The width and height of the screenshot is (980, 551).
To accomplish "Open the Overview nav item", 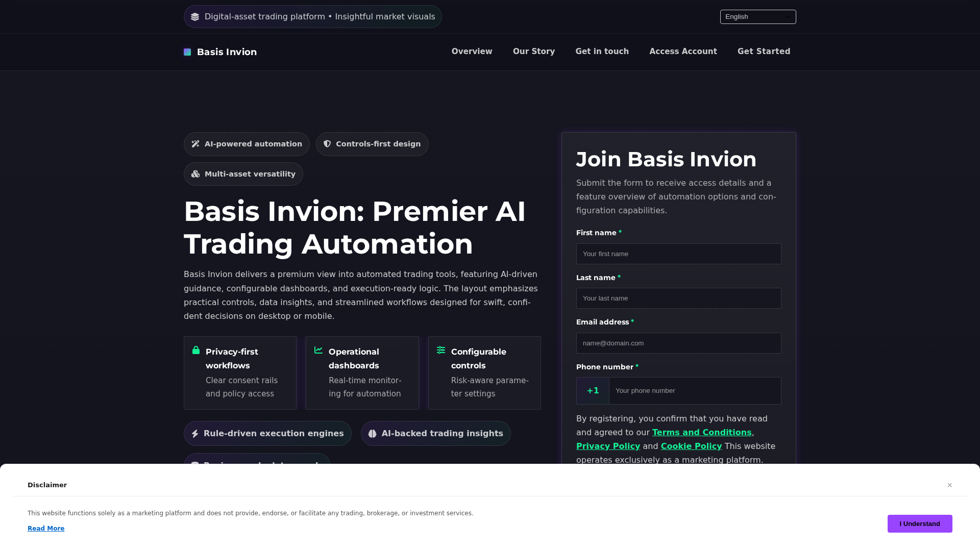I will (x=472, y=52).
